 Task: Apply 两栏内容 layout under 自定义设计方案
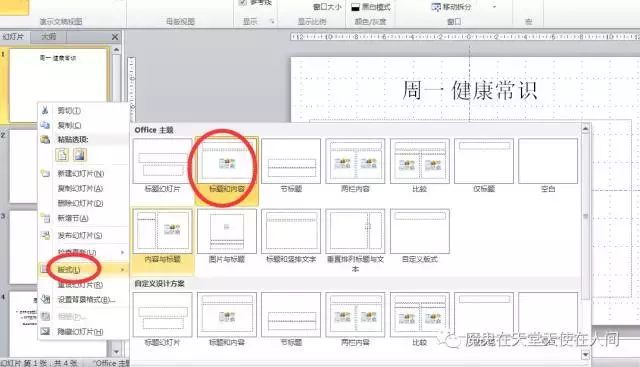click(355, 319)
